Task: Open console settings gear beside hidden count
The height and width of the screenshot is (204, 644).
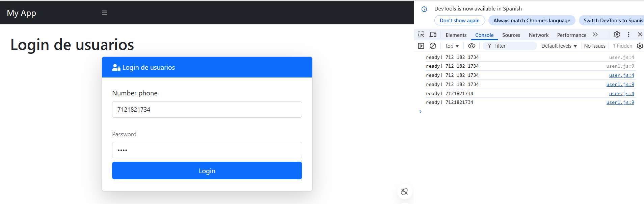Action: point(640,46)
